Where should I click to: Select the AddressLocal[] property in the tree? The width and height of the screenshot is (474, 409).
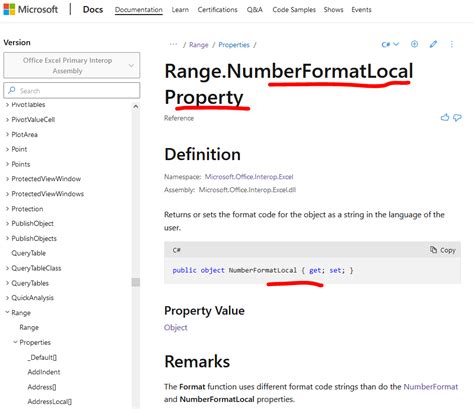coord(49,402)
